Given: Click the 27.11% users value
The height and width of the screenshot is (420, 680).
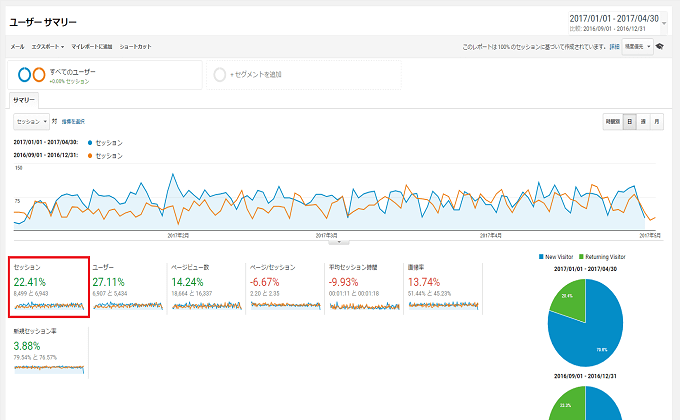Looking at the screenshot, I should (108, 282).
